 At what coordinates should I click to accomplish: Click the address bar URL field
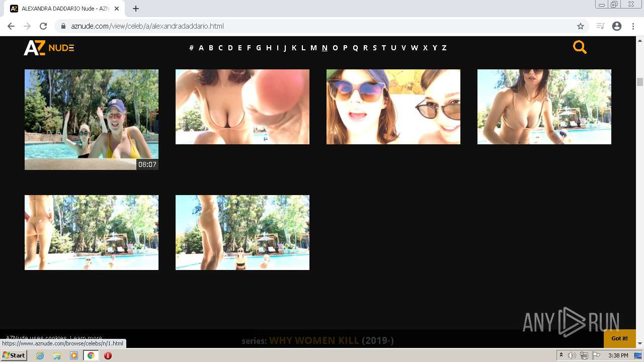coord(322,26)
